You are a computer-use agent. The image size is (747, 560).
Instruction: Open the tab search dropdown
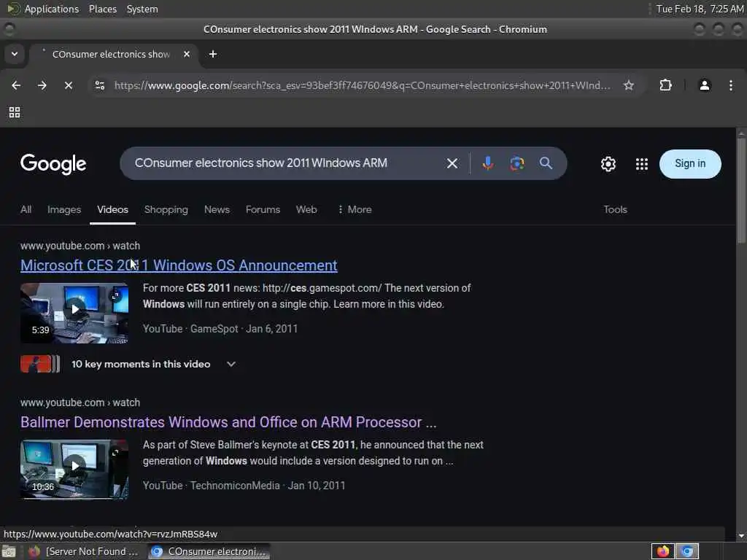pos(15,54)
